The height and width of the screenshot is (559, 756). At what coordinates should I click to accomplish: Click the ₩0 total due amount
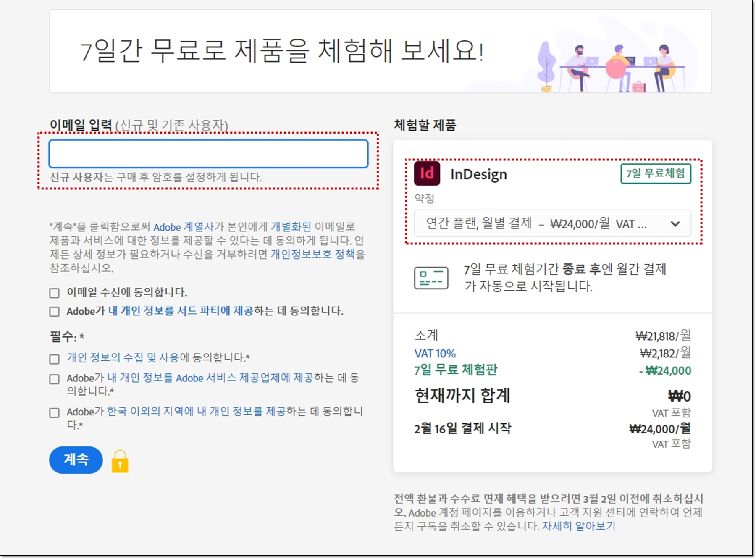(679, 396)
